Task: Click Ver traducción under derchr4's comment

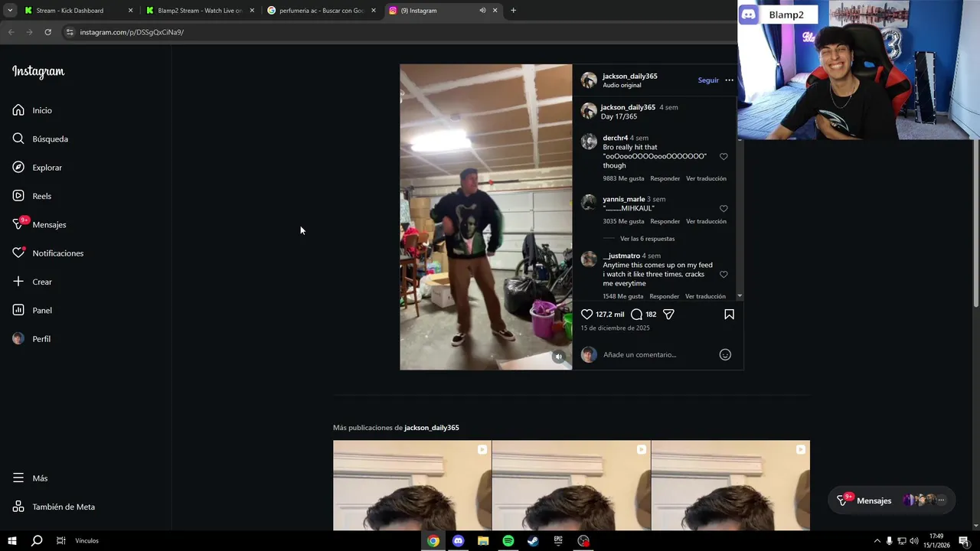Action: 706,178
